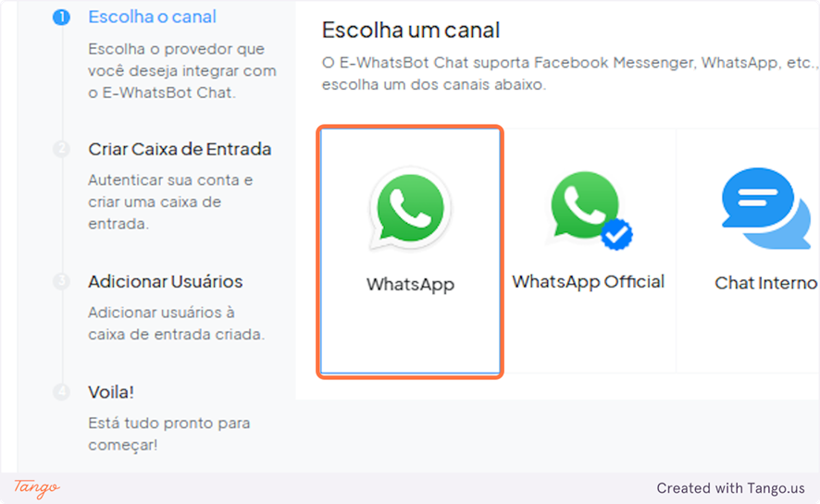
Task: Jump to the Voila! step
Action: tap(111, 392)
